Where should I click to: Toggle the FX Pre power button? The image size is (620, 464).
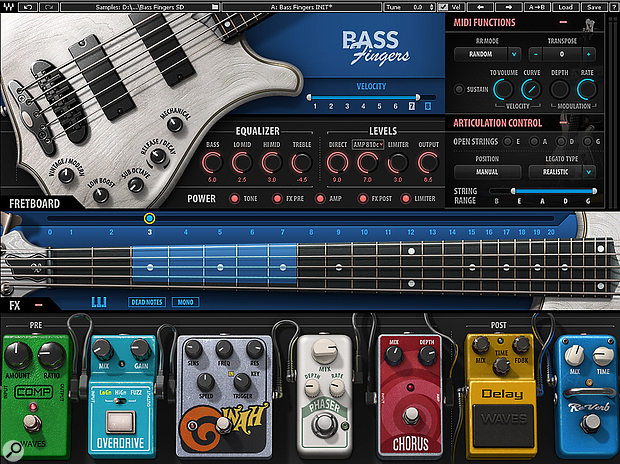tap(277, 198)
